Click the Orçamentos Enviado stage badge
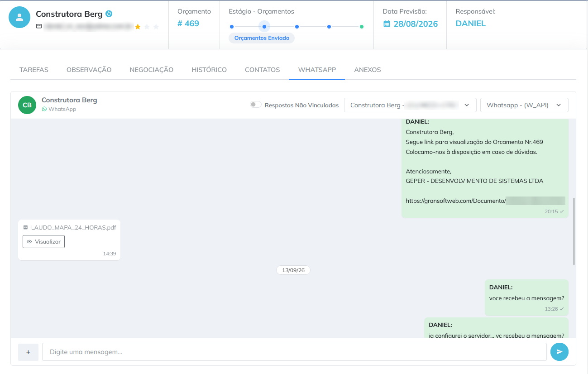This screenshot has width=588, height=374. [x=262, y=38]
